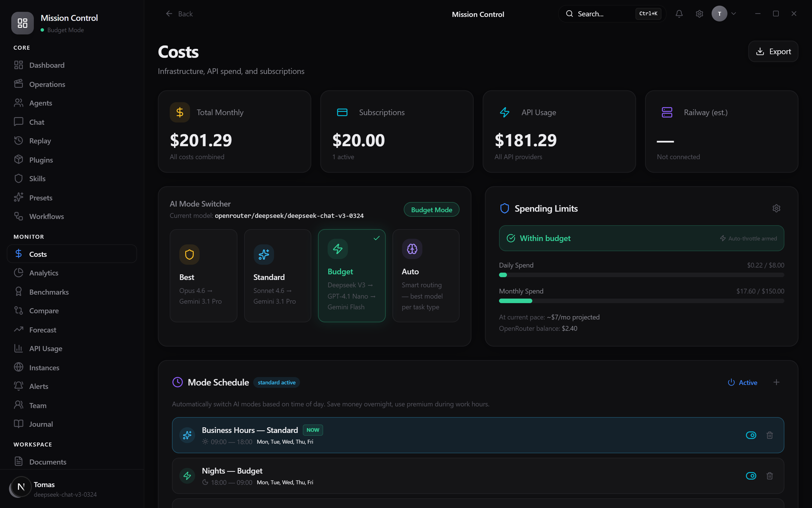
Task: Click the Back arrow button
Action: 179,14
